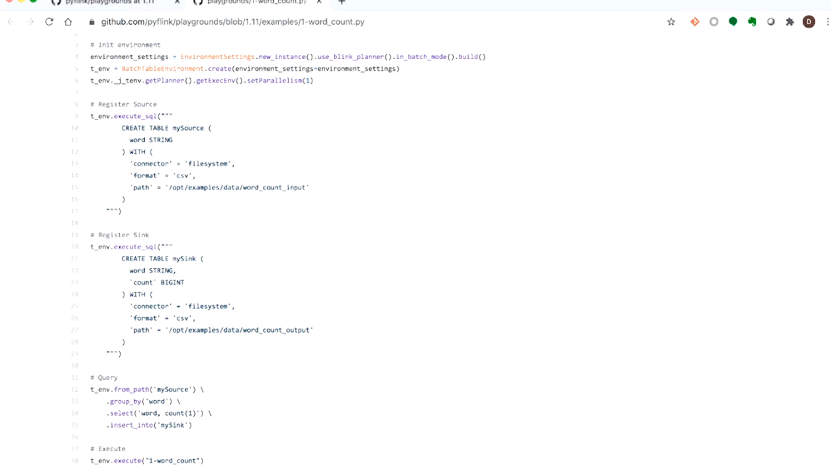
Task: Reload the current page
Action: [49, 22]
